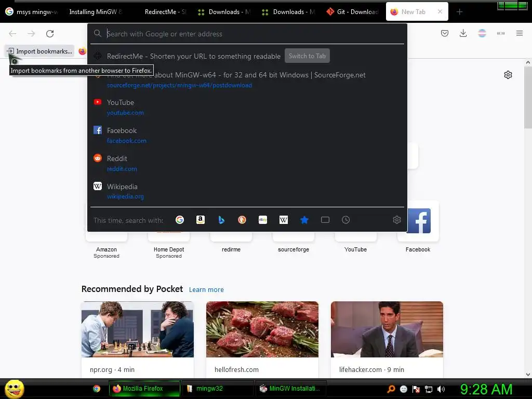Open a new tab with the plus icon
Screen dimensions: 532x399
(459, 12)
